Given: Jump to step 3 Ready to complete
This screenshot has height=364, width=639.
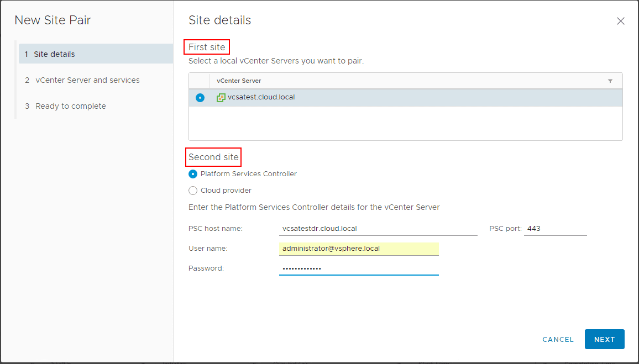Looking at the screenshot, I should point(70,106).
